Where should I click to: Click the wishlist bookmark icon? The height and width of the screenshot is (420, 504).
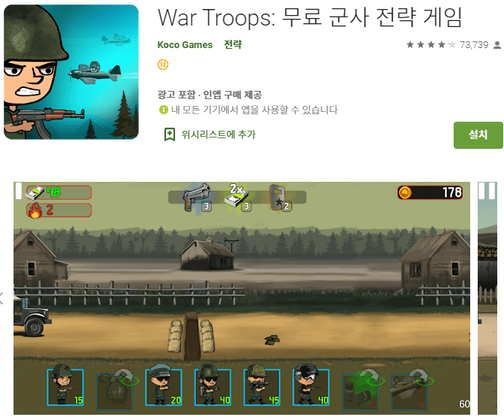pyautogui.click(x=170, y=134)
